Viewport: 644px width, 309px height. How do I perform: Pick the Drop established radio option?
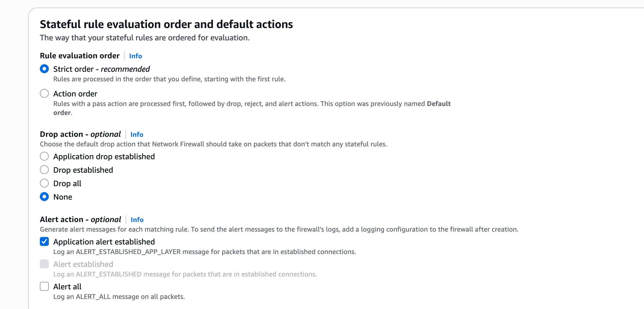click(x=44, y=170)
